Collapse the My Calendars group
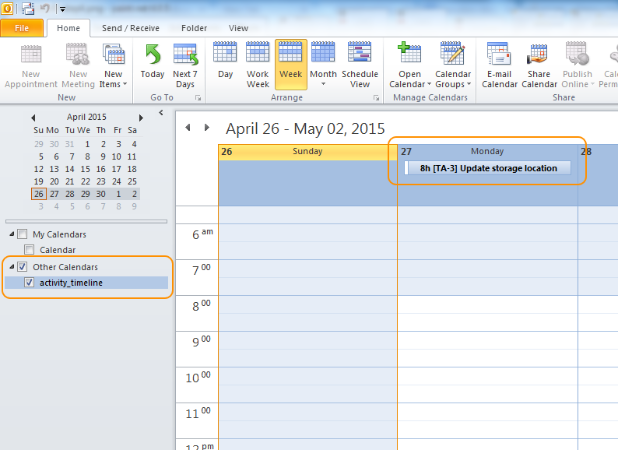Image resolution: width=618 pixels, height=450 pixels. click(11, 234)
